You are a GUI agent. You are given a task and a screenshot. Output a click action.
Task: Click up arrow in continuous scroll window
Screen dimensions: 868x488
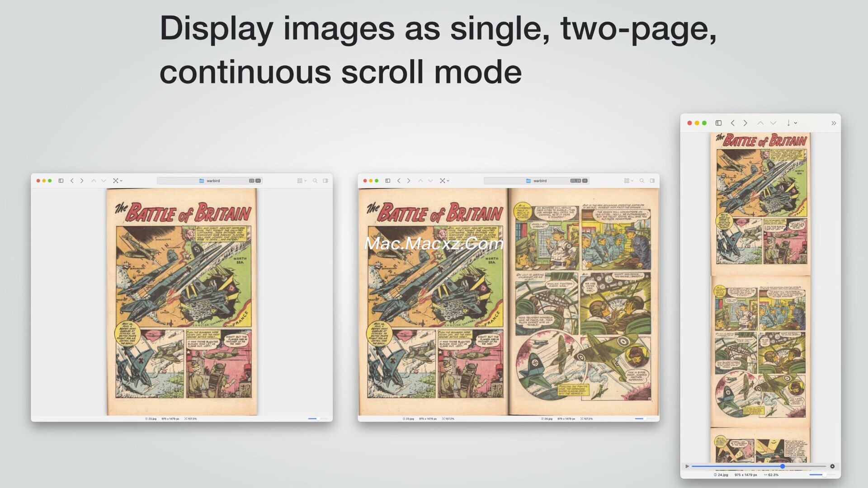(760, 123)
